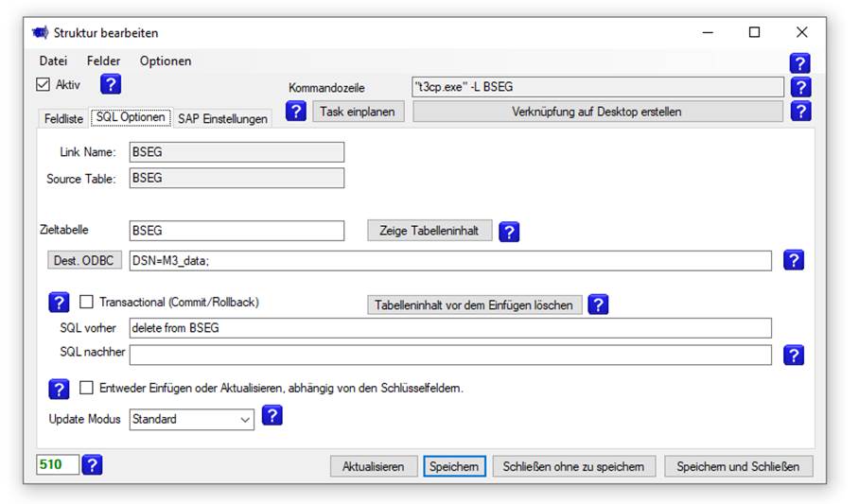Open help for Zeige Tabelleninhalt button
Image resolution: width=859 pixels, height=504 pixels.
coord(509,232)
